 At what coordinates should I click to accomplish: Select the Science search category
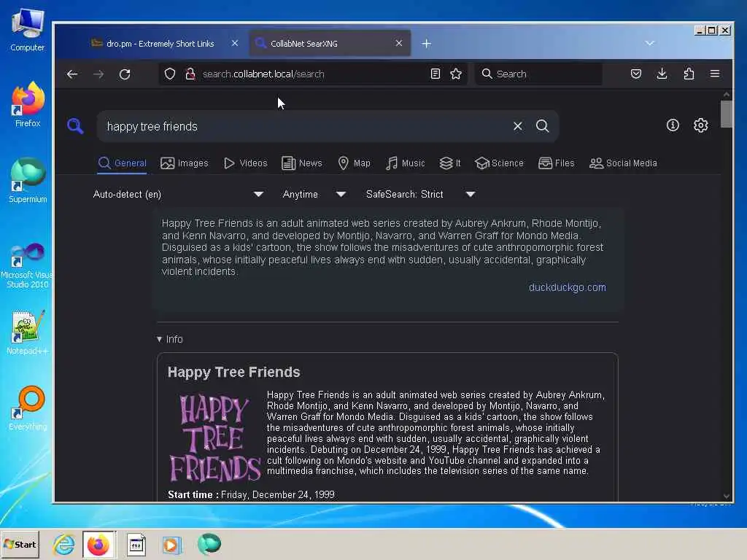[499, 163]
